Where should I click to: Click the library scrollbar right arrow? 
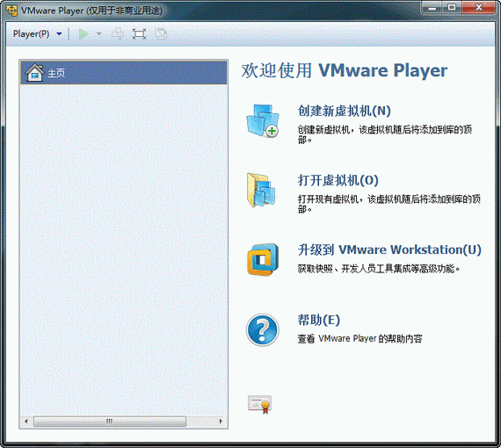[x=221, y=421]
